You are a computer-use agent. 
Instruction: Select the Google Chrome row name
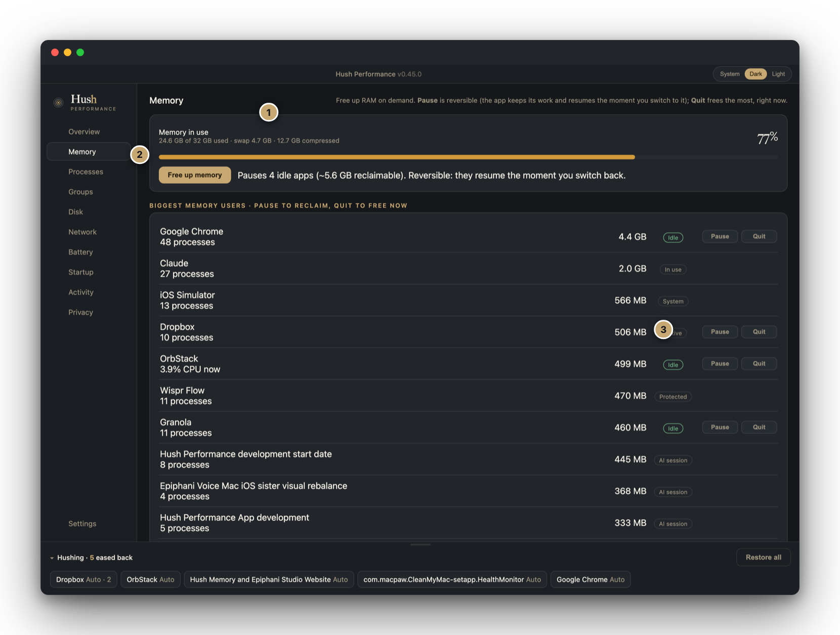tap(191, 231)
